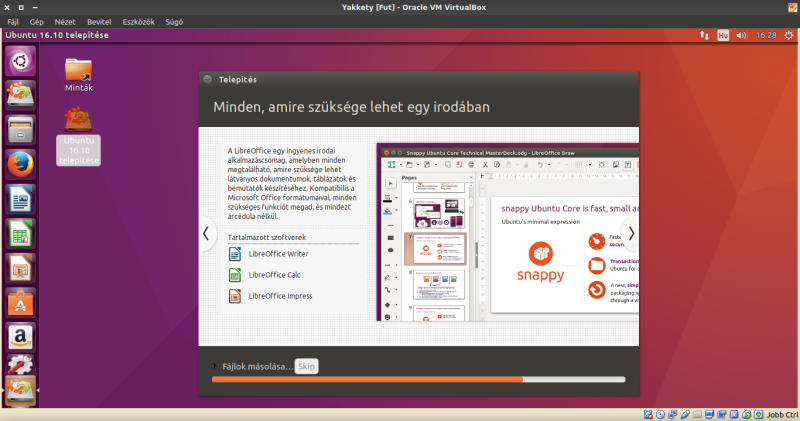Expand the Fájlok másolása details triangle
Viewport: 800px width, 421px height.
[214, 367]
